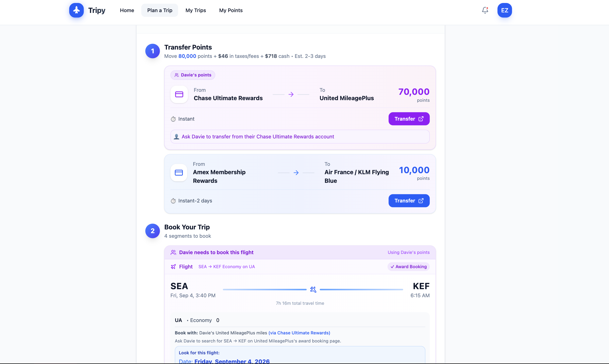This screenshot has height=364, width=609.
Task: Click the step 1 number badge
Action: click(x=152, y=51)
